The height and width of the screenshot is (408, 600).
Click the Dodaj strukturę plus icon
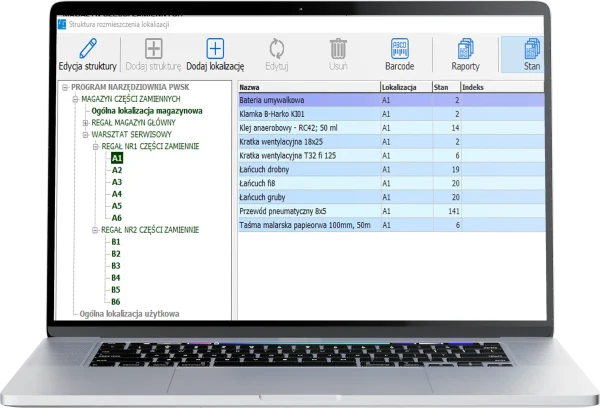pyautogui.click(x=153, y=49)
